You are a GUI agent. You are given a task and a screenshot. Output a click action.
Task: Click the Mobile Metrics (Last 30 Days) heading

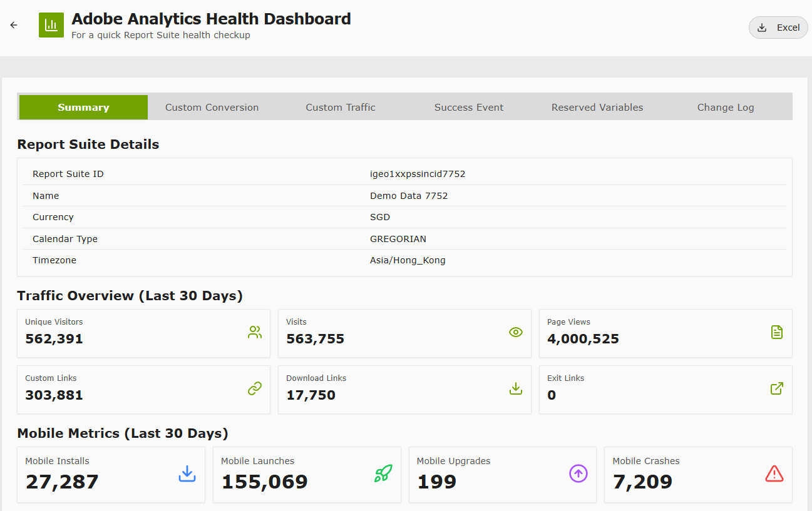click(123, 433)
